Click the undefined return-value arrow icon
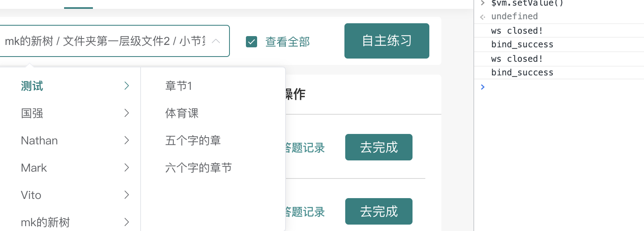The width and height of the screenshot is (644, 231). (482, 16)
